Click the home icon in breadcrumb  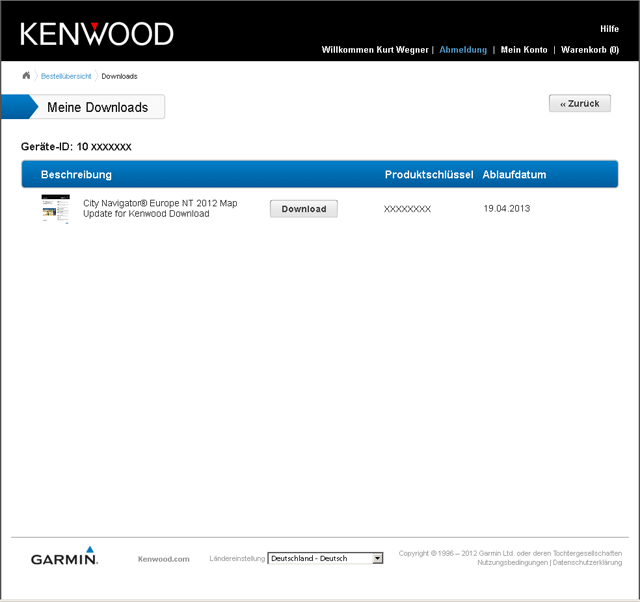point(26,76)
